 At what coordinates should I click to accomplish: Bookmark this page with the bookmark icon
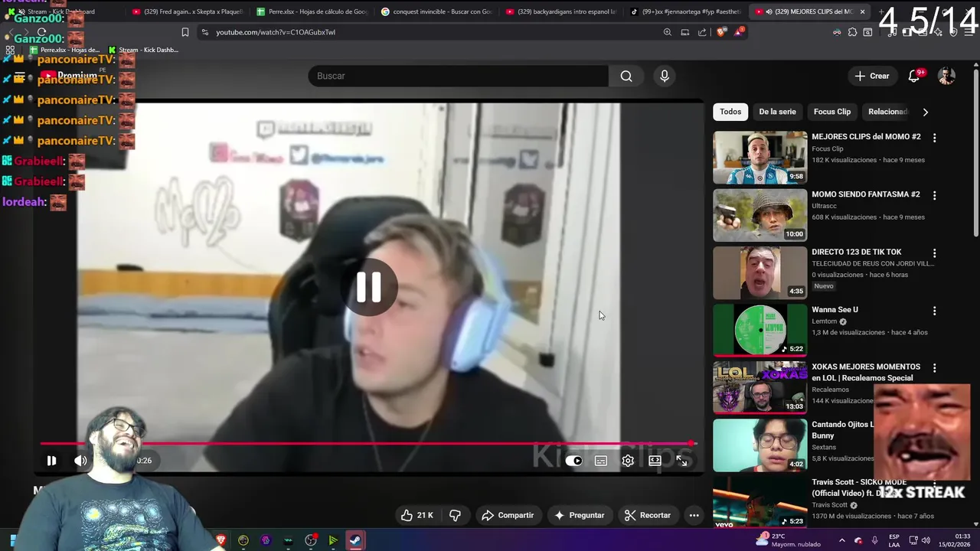point(185,32)
